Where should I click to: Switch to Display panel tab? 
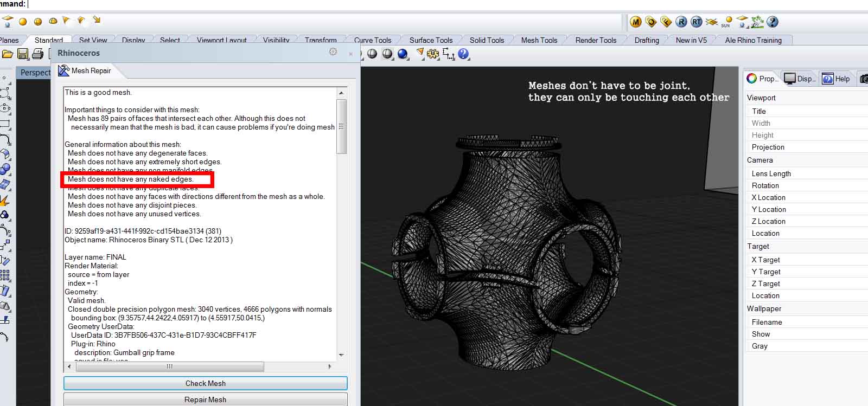800,79
